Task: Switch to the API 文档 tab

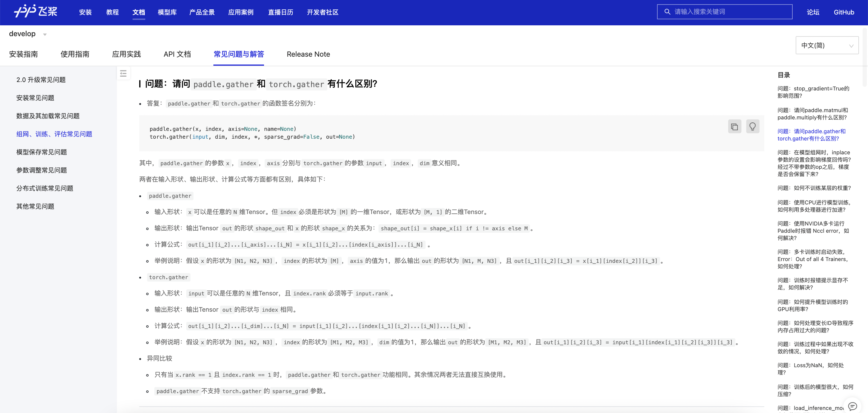Action: click(x=177, y=54)
